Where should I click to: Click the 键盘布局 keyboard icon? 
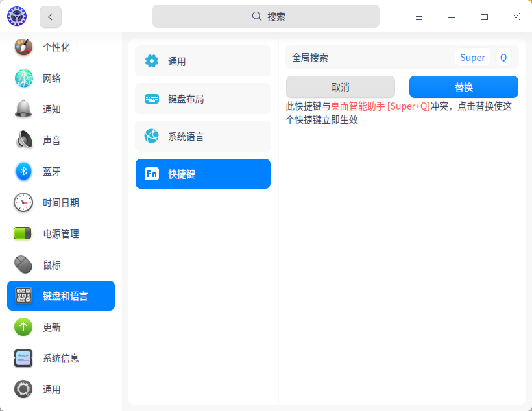click(x=152, y=99)
